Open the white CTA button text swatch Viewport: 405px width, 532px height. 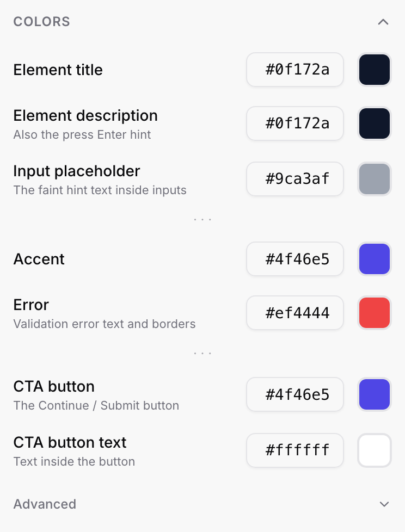click(x=375, y=450)
